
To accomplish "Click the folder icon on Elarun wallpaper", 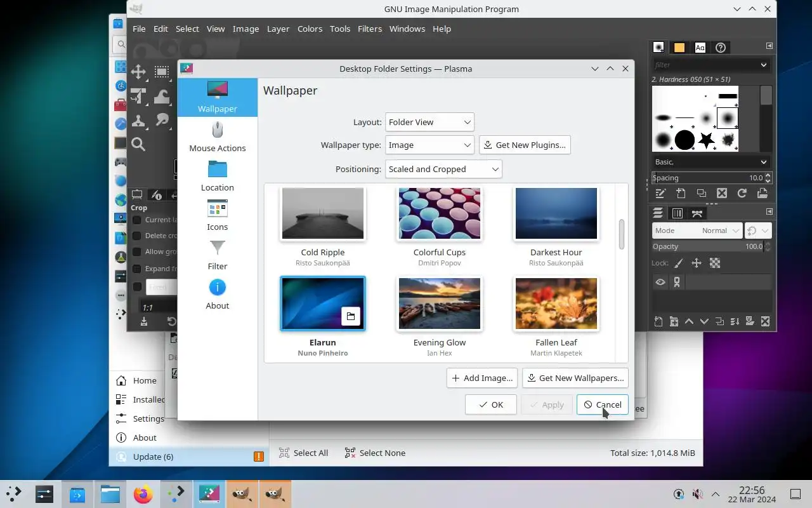I will (x=351, y=316).
